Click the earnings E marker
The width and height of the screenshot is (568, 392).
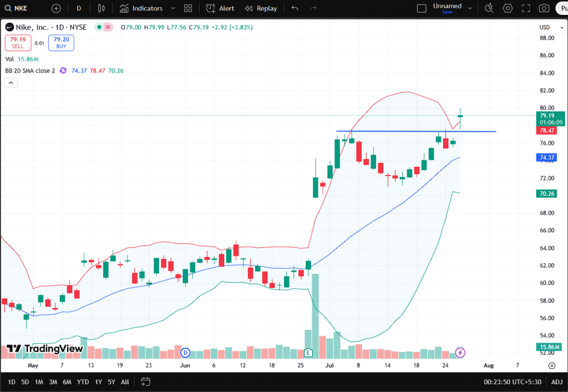308,353
